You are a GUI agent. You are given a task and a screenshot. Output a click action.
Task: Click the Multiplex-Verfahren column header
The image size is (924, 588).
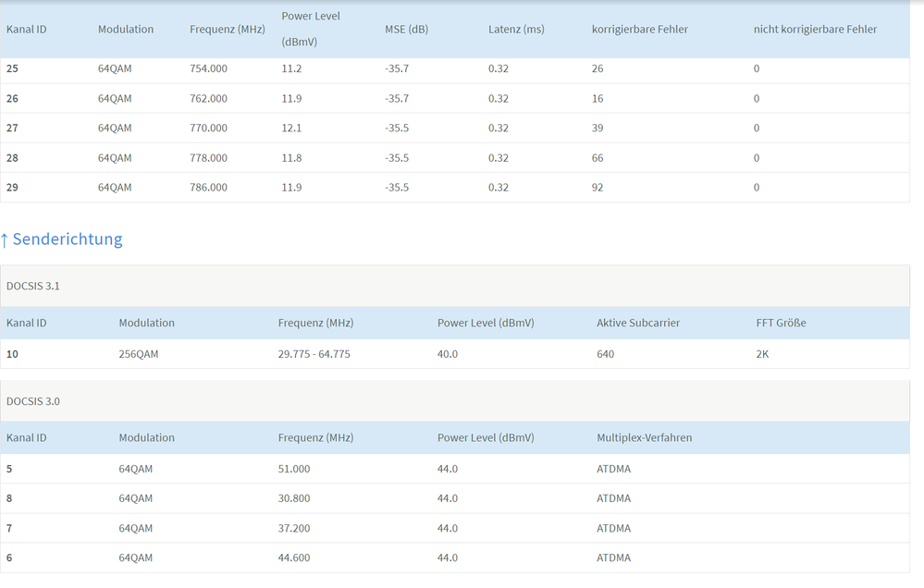click(x=644, y=438)
